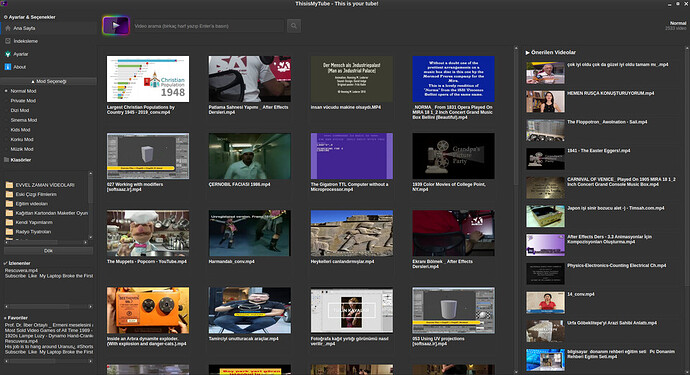Open Kağıttan Kartondan Maketler folder
The height and width of the screenshot is (375, 690).
coord(46,213)
